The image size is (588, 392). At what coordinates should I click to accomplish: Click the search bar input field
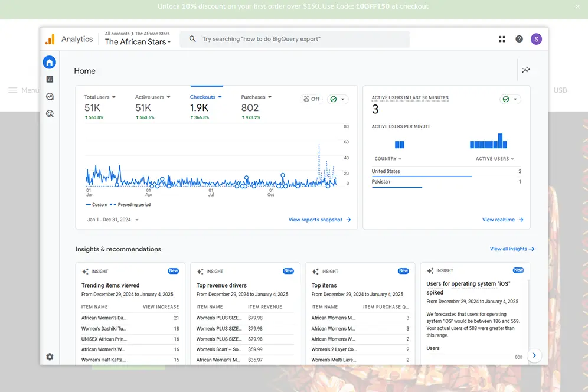coord(295,39)
